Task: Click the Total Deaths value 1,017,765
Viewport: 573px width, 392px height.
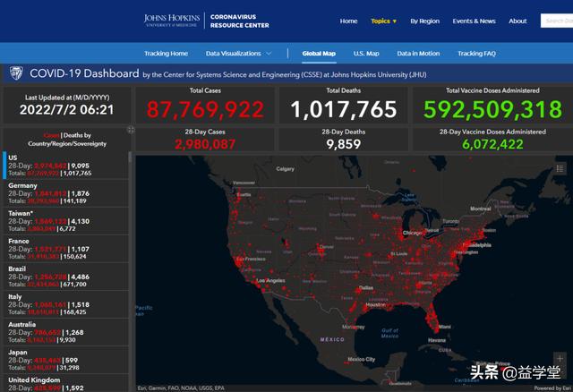Action: coord(344,109)
